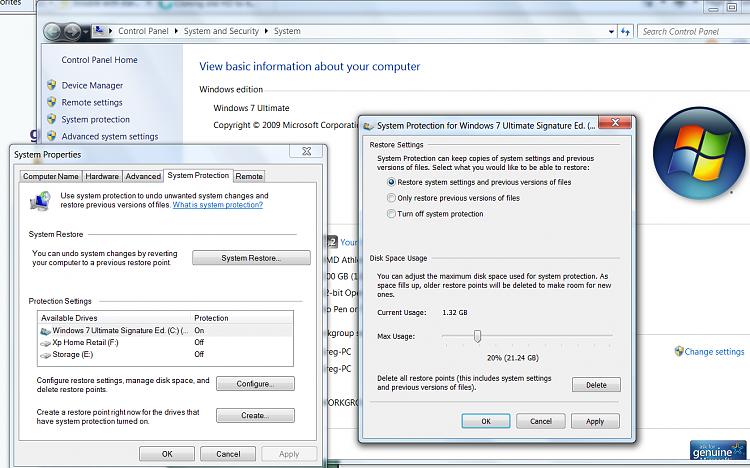Open recent pages dropdown next to nav arrows
The height and width of the screenshot is (468, 750).
86,32
